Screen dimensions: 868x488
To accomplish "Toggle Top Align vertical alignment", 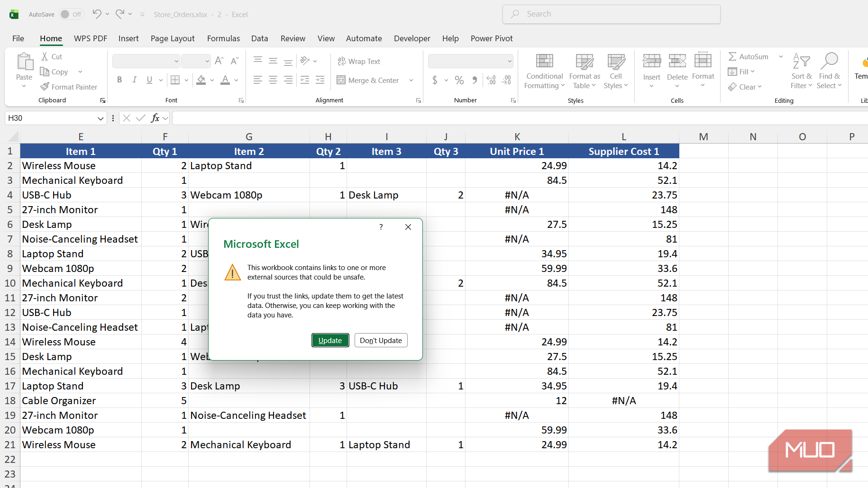I will coord(258,61).
